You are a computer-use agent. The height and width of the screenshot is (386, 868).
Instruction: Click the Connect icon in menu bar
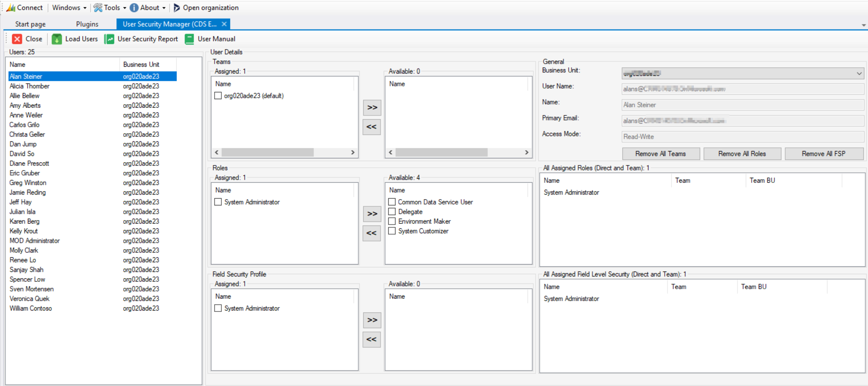click(11, 8)
